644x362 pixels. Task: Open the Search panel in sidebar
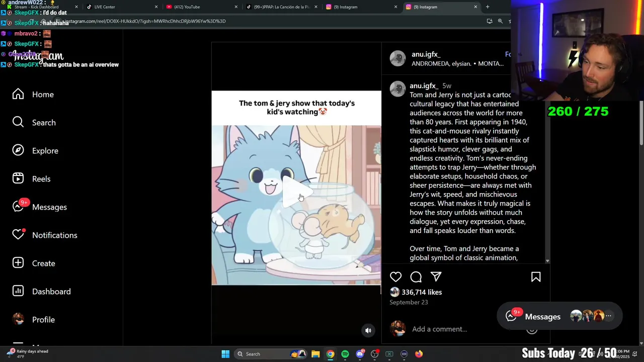[x=34, y=123]
